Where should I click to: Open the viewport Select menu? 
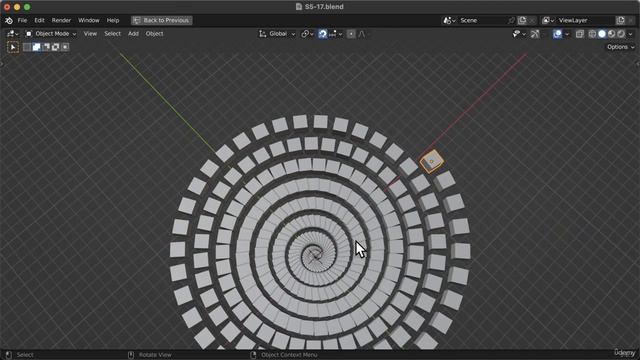click(112, 34)
